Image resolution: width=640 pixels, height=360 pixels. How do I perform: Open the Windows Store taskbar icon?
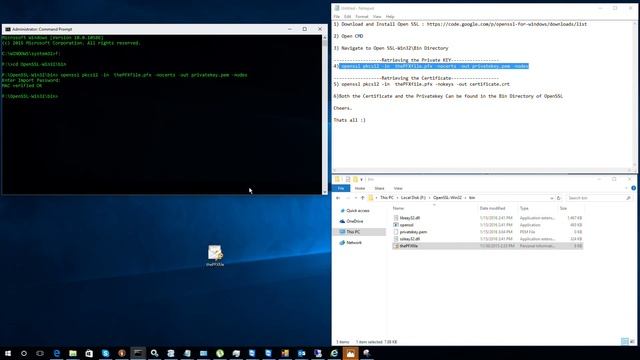coord(89,353)
